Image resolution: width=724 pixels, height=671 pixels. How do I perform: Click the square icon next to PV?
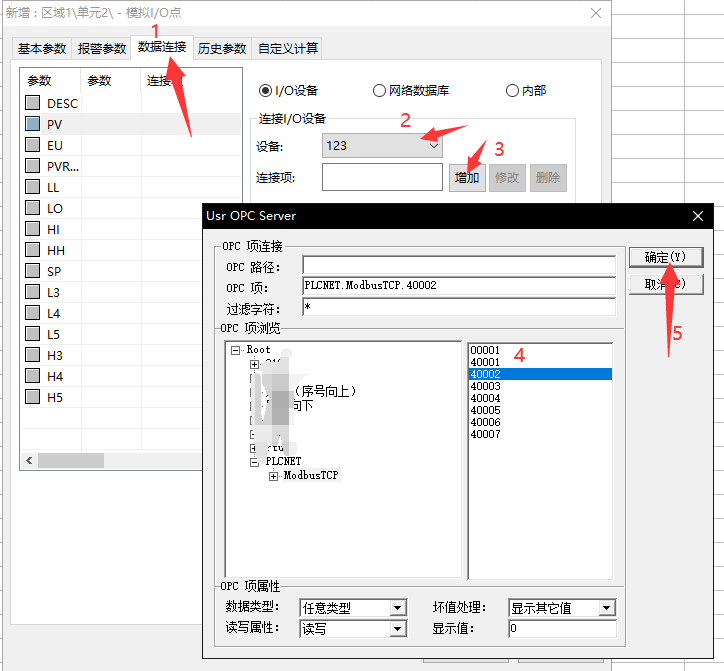(33, 124)
